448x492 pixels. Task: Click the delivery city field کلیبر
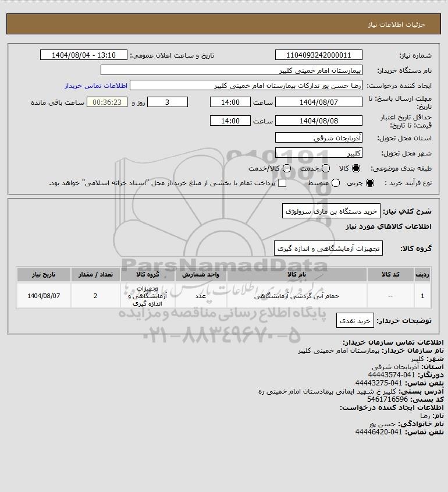(x=318, y=153)
